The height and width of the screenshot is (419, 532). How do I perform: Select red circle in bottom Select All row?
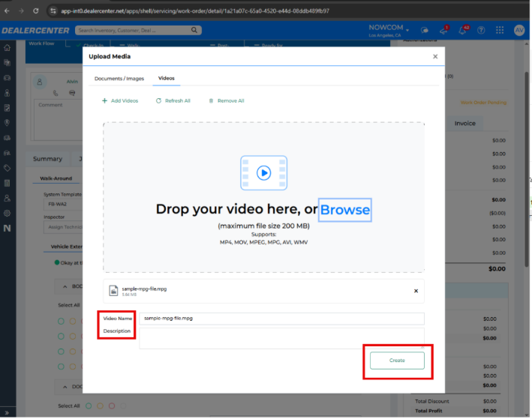click(x=112, y=406)
